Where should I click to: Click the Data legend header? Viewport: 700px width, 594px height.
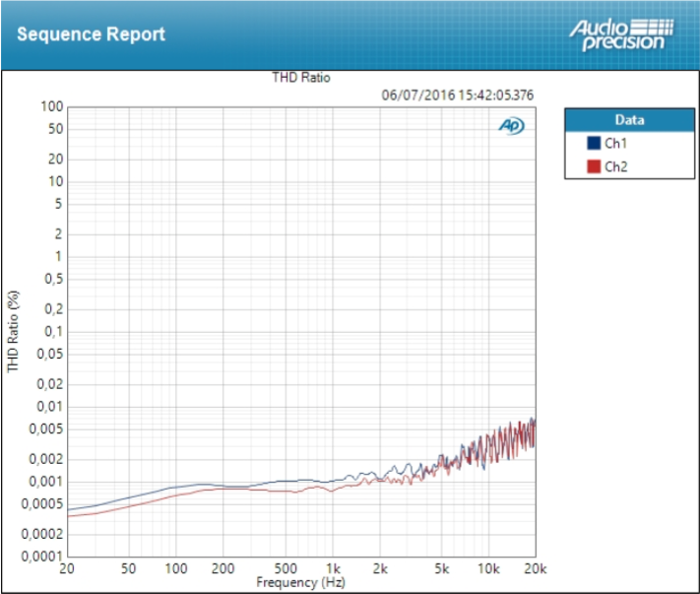pyautogui.click(x=629, y=120)
